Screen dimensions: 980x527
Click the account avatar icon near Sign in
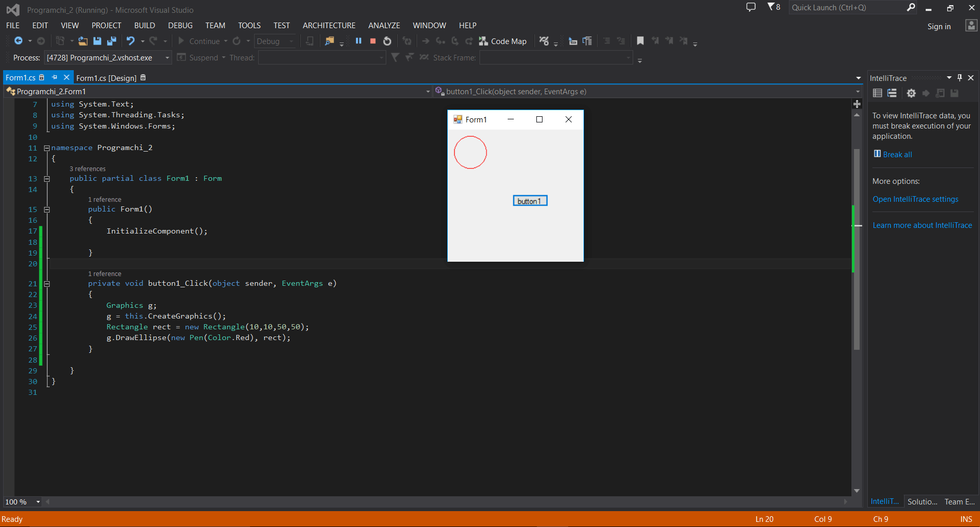[971, 26]
